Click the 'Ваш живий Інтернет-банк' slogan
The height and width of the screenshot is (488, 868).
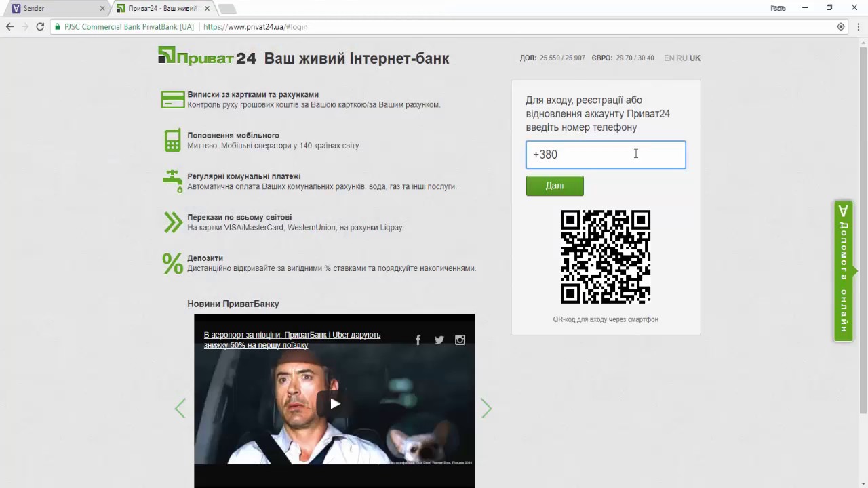pos(357,58)
